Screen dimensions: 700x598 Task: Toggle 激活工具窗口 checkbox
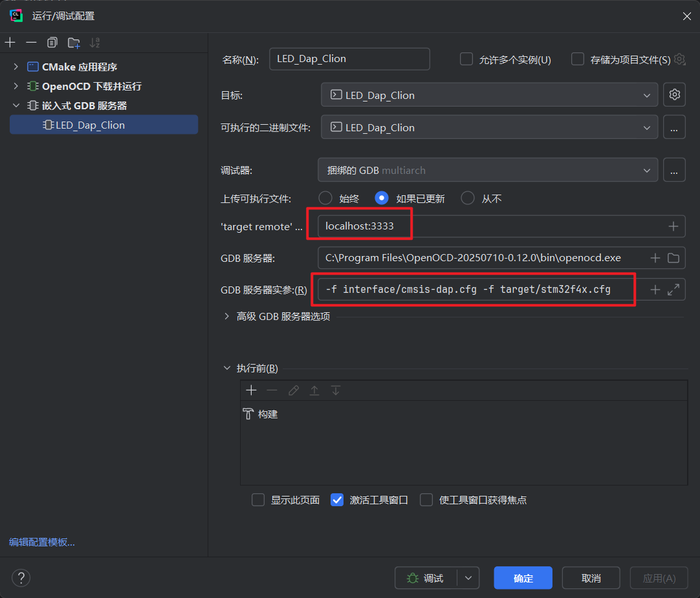[337, 500]
